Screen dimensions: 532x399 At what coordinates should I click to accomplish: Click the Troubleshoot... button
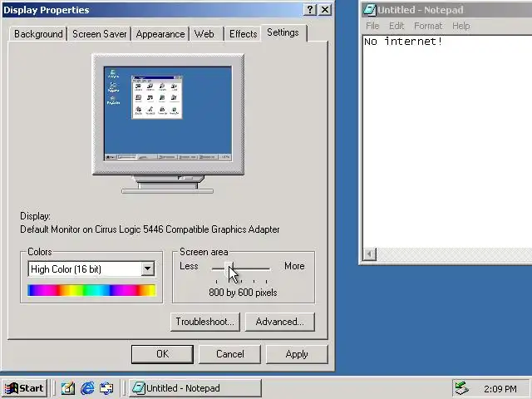click(205, 322)
